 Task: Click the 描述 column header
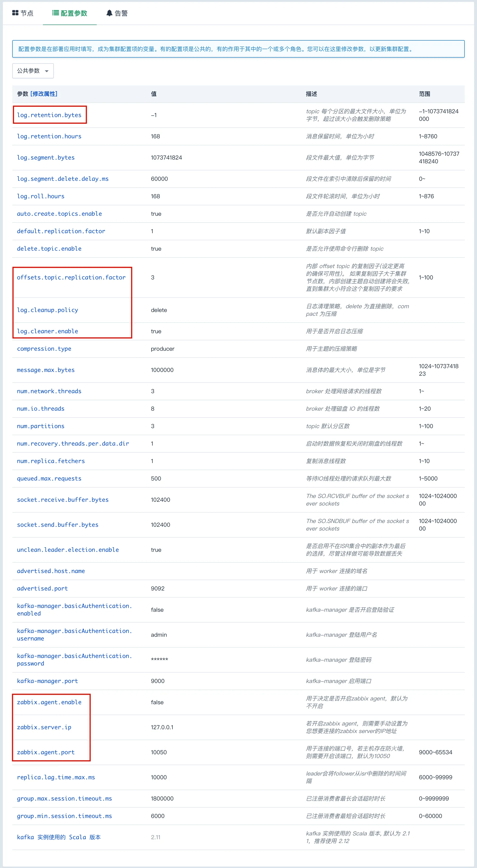click(311, 94)
